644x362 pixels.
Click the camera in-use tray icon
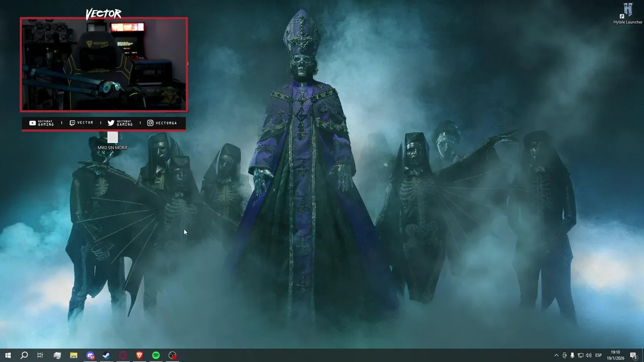[x=565, y=355]
